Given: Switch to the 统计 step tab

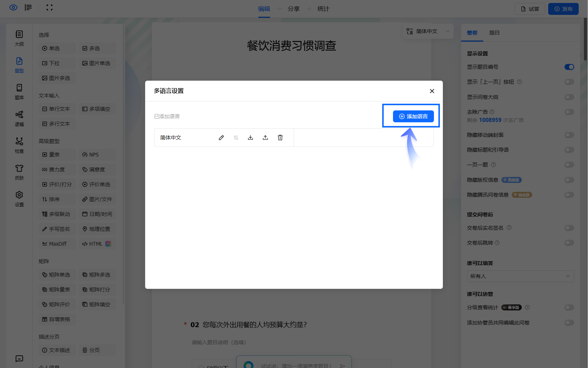Looking at the screenshot, I should tap(323, 9).
